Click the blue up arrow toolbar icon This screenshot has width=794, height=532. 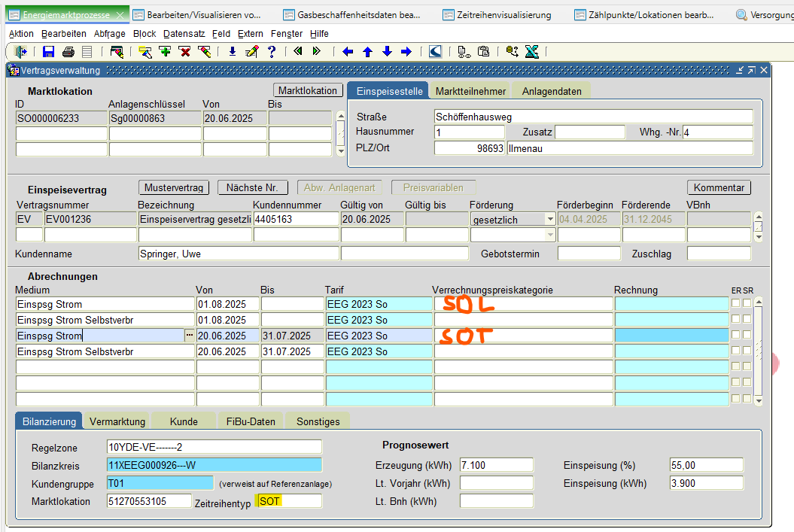coord(367,52)
